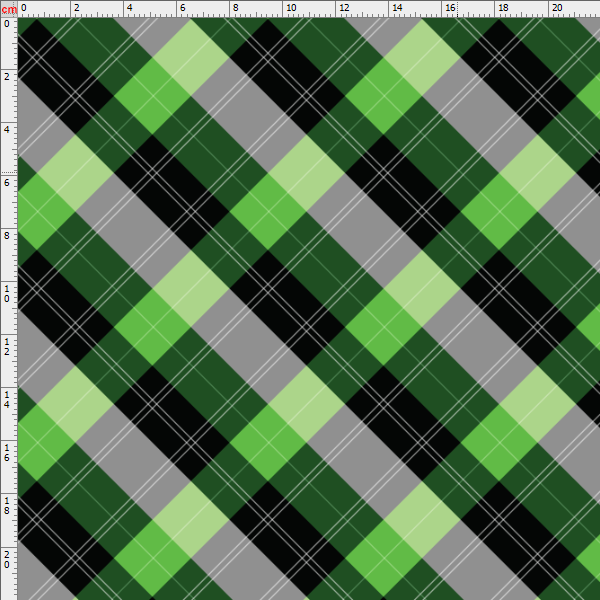Click the 12 label on the vertical ruler
Screen dimensions: 600x600
(7, 347)
